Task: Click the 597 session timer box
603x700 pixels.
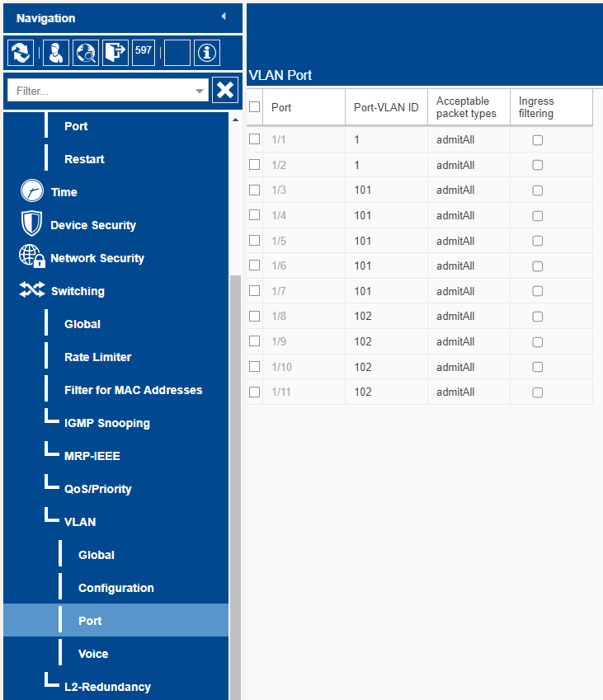Action: 144,53
